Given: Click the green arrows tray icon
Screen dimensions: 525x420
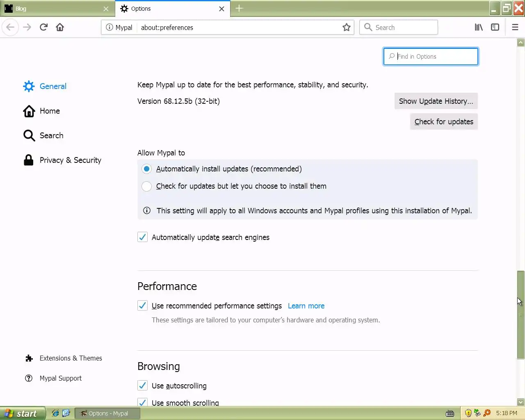Looking at the screenshot, I should [477, 413].
